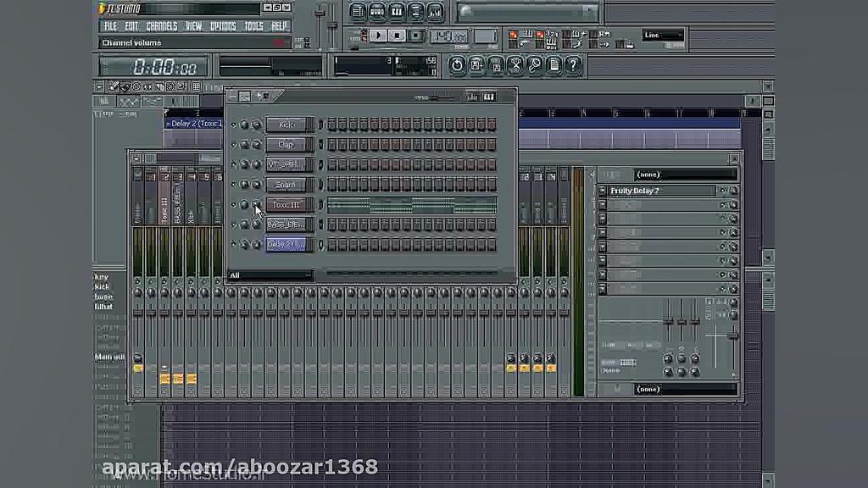Open the HELP menu
Image resolution: width=868 pixels, height=488 pixels.
(278, 26)
